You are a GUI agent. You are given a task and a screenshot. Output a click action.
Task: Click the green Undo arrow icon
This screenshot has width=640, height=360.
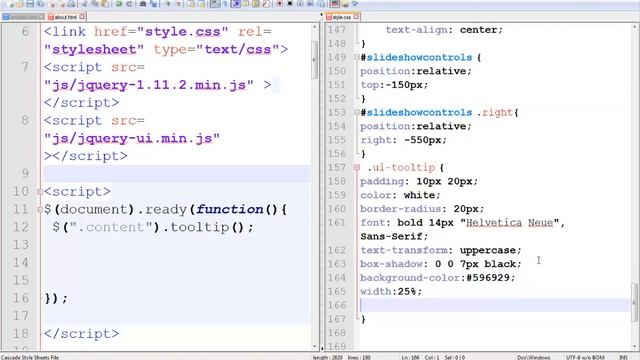point(120,4)
